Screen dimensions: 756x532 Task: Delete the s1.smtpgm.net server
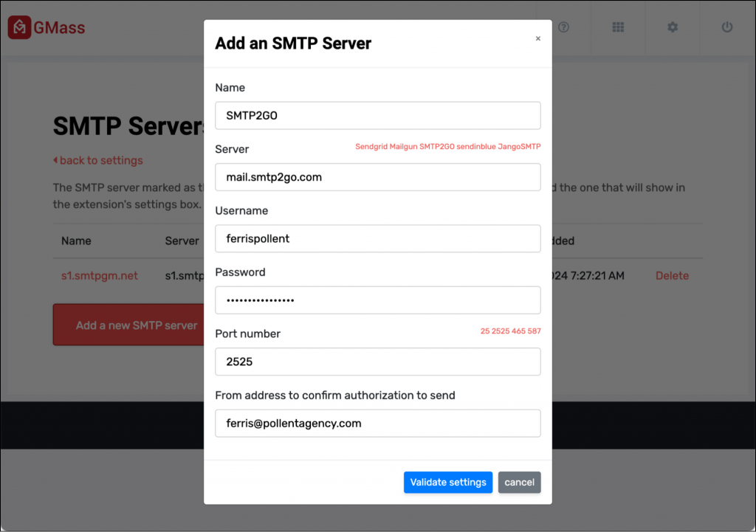click(x=672, y=275)
